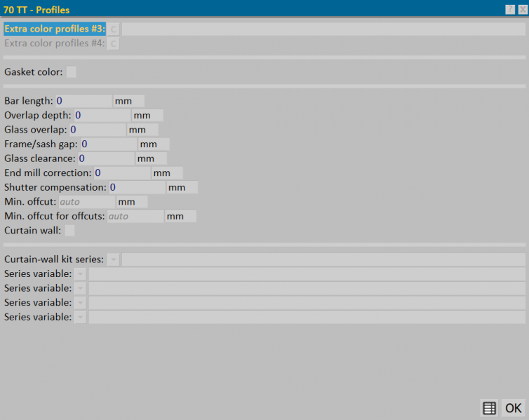Open the fourth Series variable dropdown
Screen dimensions: 529x420
pyautogui.click(x=80, y=317)
